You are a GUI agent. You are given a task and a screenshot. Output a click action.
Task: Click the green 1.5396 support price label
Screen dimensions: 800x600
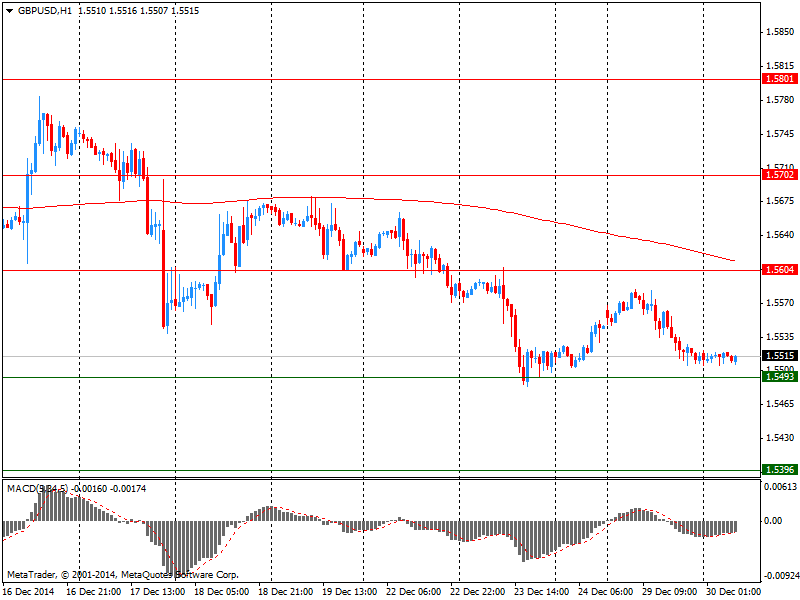[780, 469]
